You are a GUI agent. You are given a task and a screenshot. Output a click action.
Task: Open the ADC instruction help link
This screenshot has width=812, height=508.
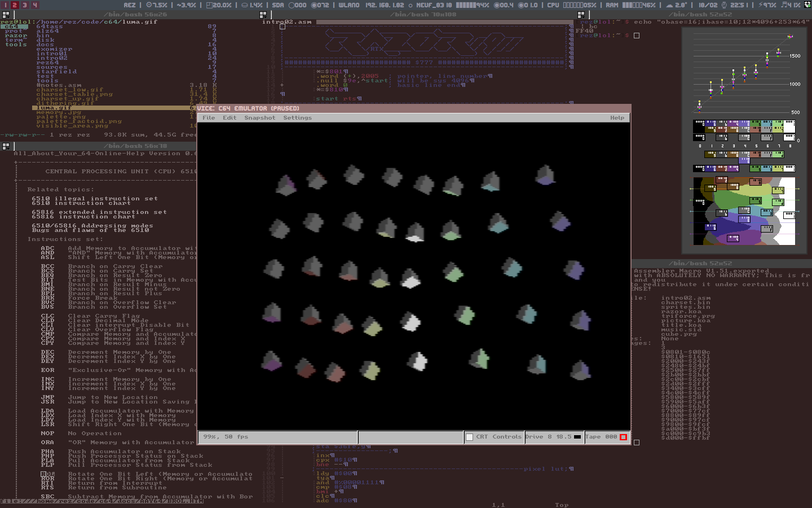pyautogui.click(x=47, y=248)
